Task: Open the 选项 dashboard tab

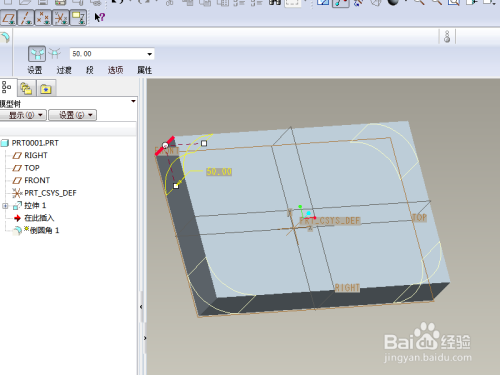Action: (115, 70)
